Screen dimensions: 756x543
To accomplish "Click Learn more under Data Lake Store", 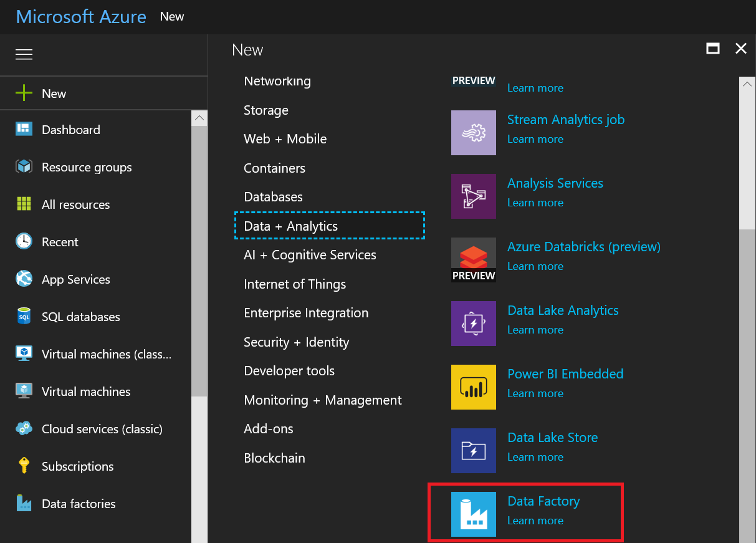I will 535,457.
